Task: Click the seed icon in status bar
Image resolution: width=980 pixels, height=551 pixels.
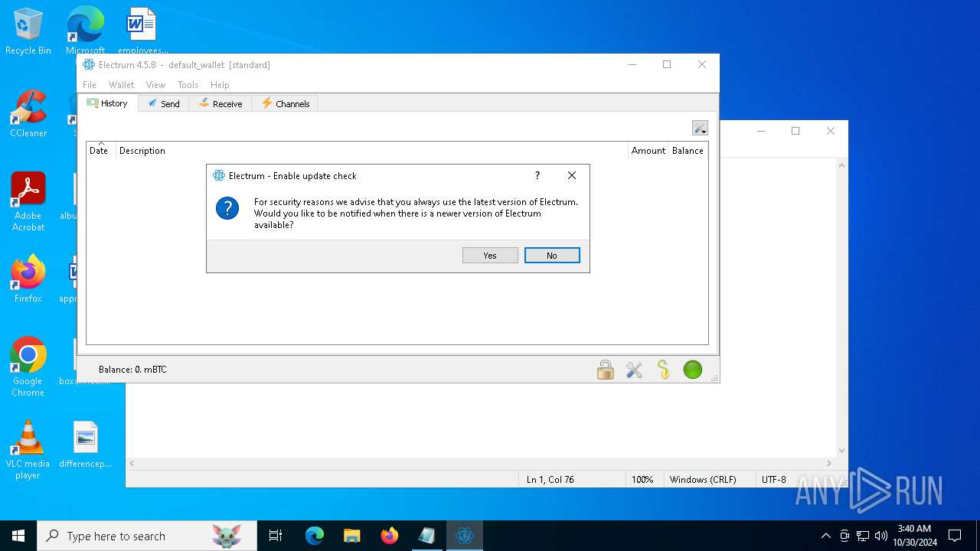Action: click(x=664, y=370)
